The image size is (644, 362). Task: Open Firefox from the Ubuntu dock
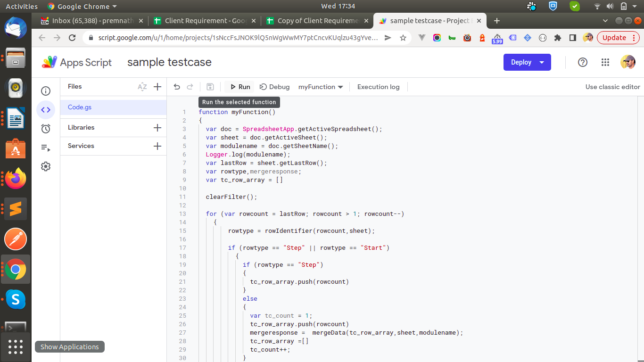click(16, 179)
